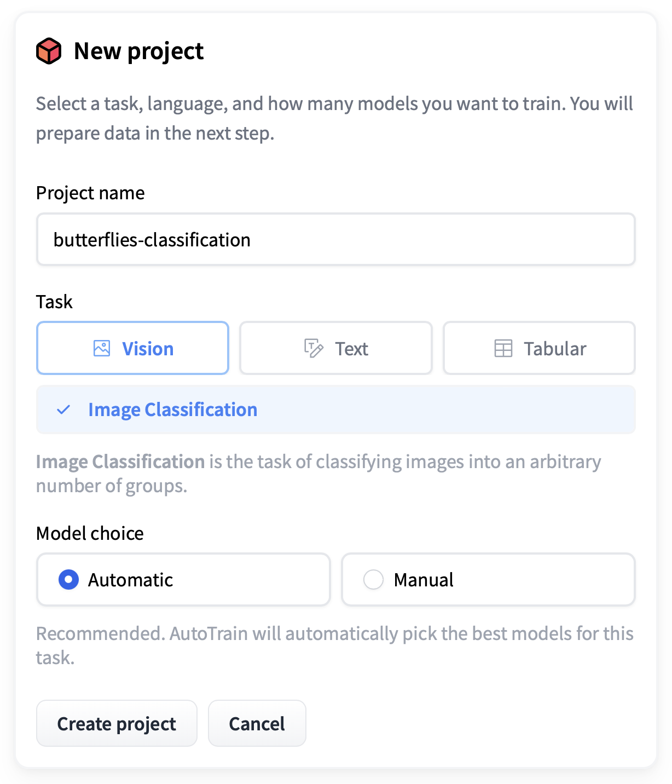The image size is (672, 784).
Task: Click the Cancel button
Action: click(257, 723)
